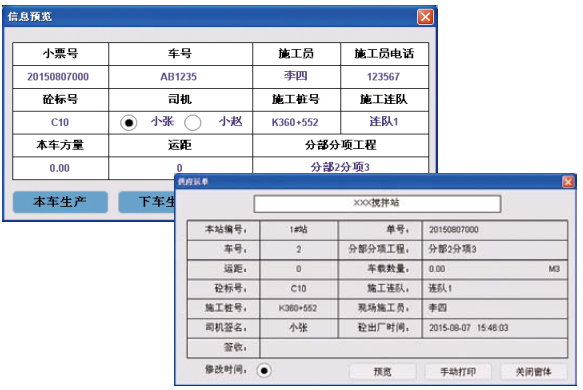Click 车载数量 value 0.00 in 供应运单

tap(437, 269)
